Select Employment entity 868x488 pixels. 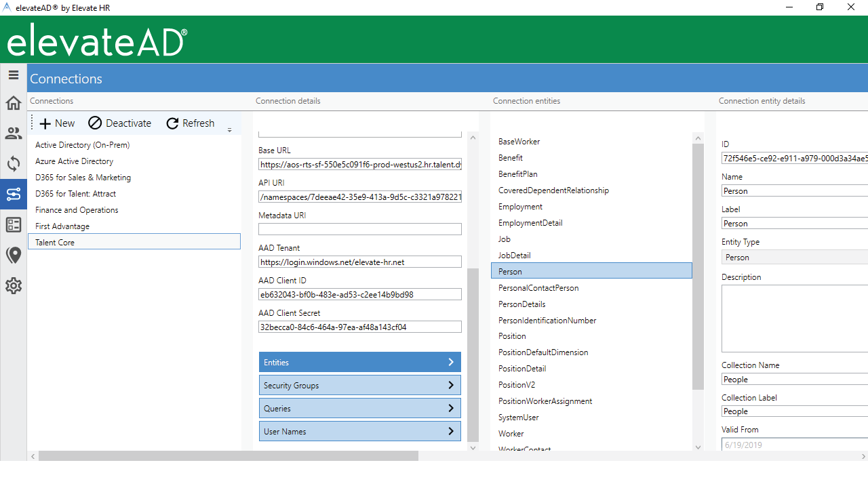[591, 207]
